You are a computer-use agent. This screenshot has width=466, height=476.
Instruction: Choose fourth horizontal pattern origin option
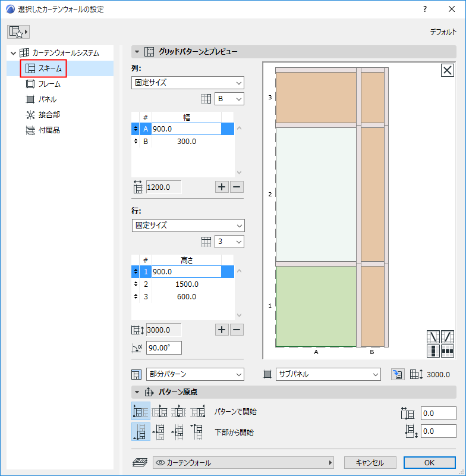pos(198,411)
